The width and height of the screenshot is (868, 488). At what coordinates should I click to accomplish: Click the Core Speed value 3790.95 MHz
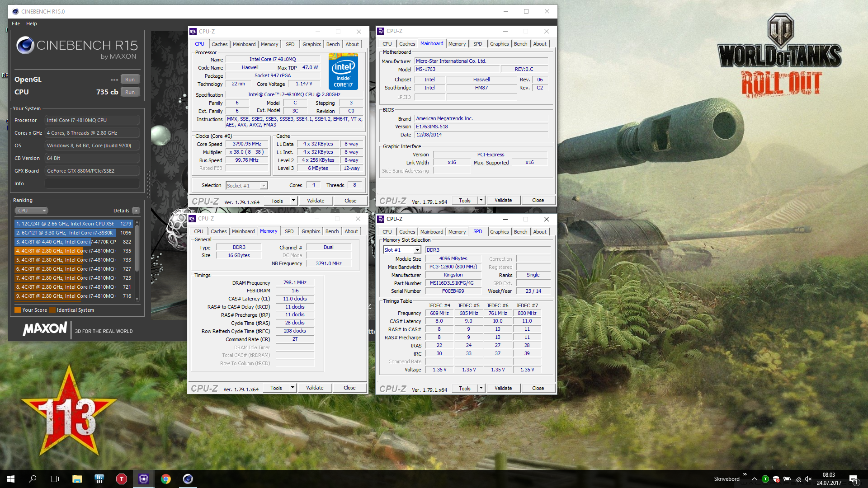[x=247, y=144]
